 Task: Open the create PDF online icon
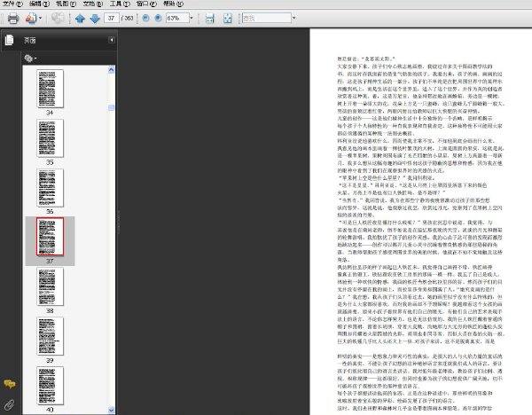point(31,18)
